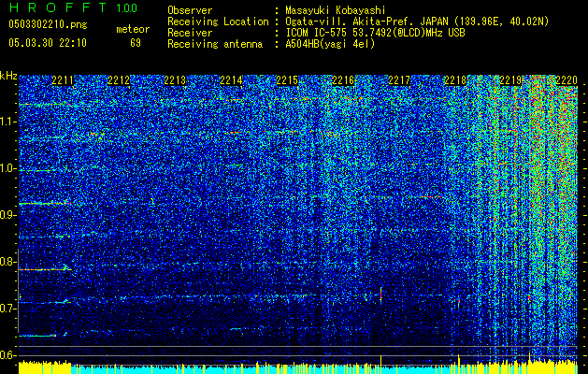Click the bright signal line near 0.78 kHz
The width and height of the screenshot is (588, 374).
45,269
